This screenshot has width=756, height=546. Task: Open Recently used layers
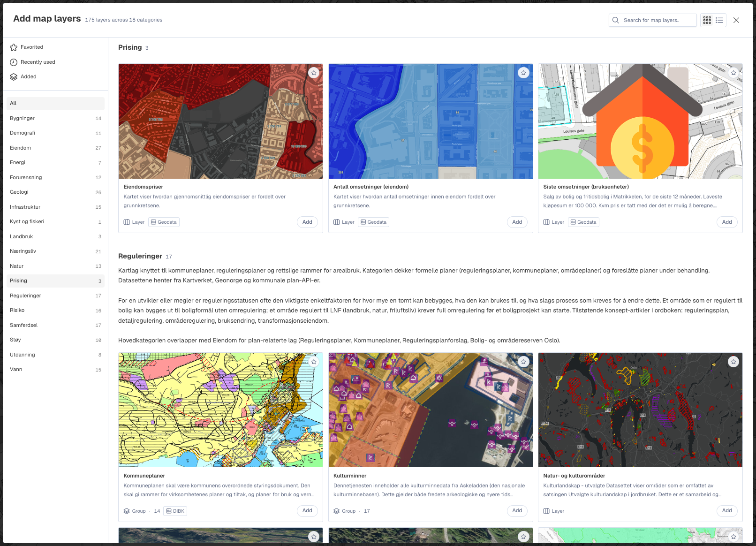click(55, 62)
